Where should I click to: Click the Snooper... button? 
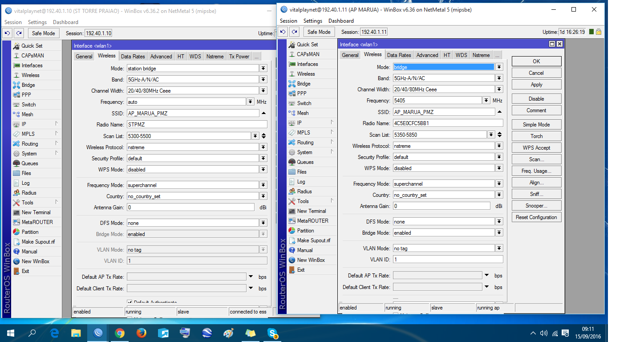[536, 206]
